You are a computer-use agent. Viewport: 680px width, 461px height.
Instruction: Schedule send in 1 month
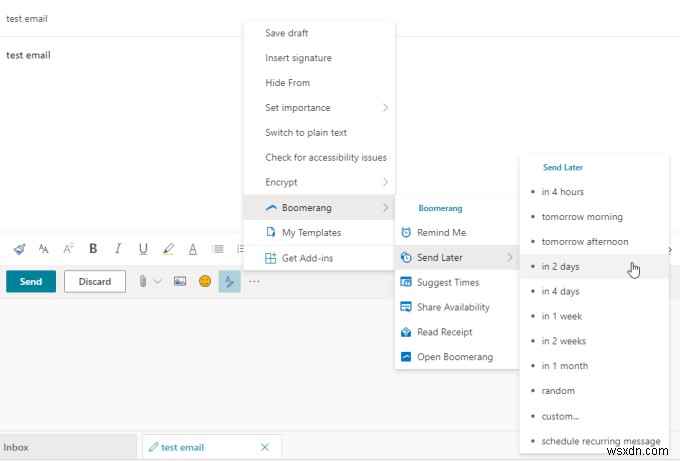594,366
